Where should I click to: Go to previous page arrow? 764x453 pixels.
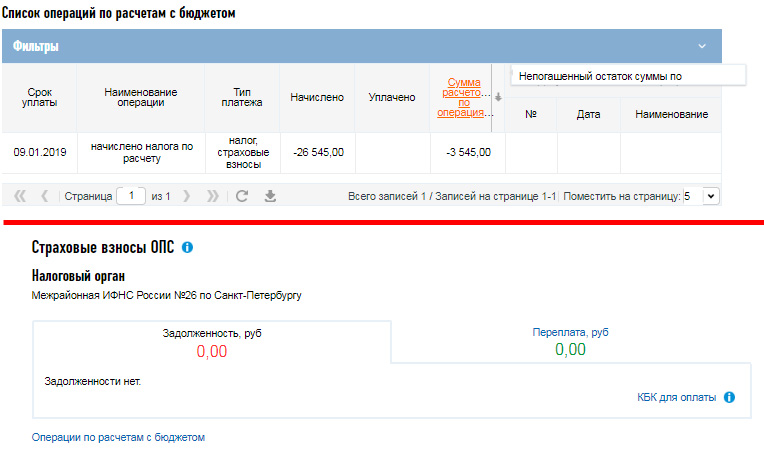click(44, 196)
